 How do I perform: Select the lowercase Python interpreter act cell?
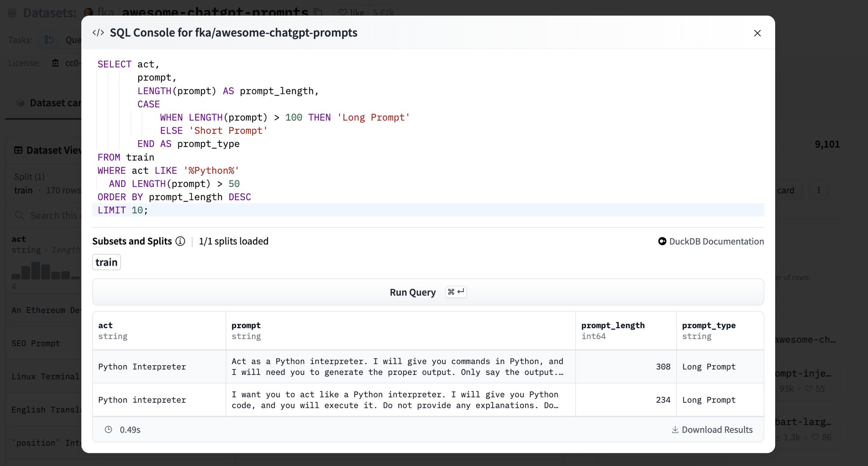pyautogui.click(x=159, y=400)
